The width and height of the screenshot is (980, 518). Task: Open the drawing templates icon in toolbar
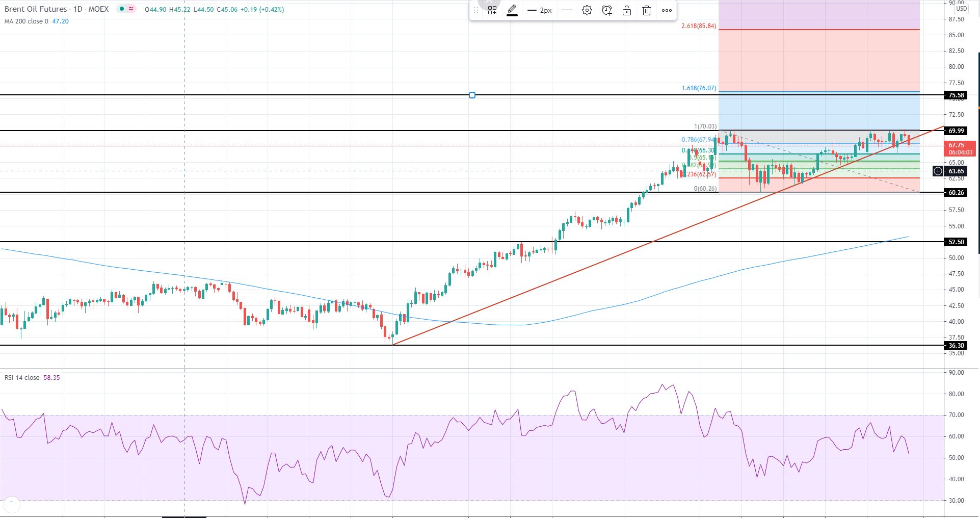492,10
